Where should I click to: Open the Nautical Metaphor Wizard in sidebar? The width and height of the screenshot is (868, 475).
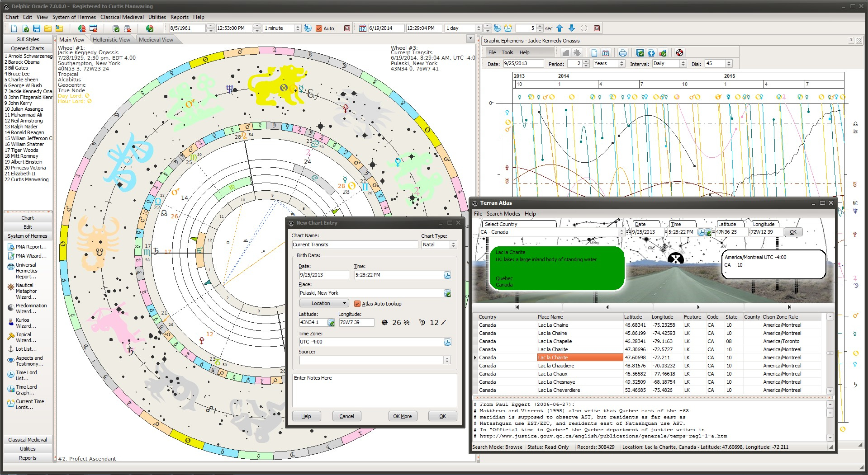pyautogui.click(x=27, y=291)
